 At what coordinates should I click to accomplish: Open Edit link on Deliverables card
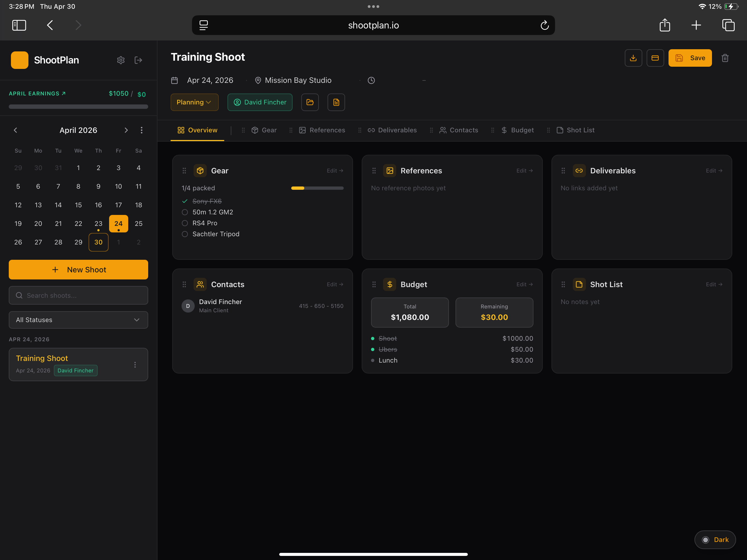click(714, 171)
